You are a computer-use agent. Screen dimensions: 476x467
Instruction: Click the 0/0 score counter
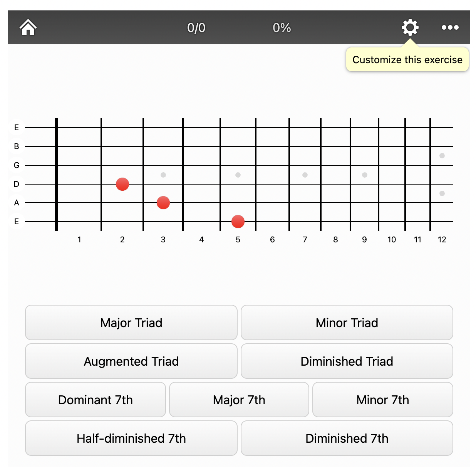tap(196, 28)
